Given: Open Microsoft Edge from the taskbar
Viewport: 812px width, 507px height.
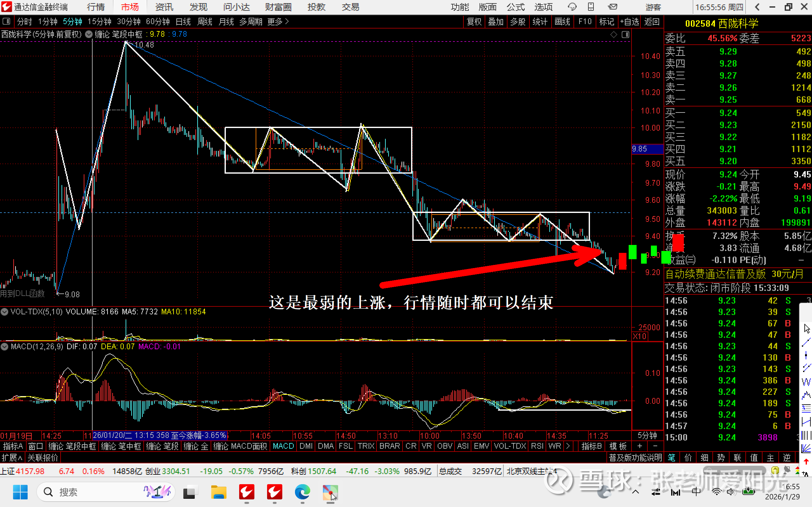Looking at the screenshot, I should pos(302,492).
